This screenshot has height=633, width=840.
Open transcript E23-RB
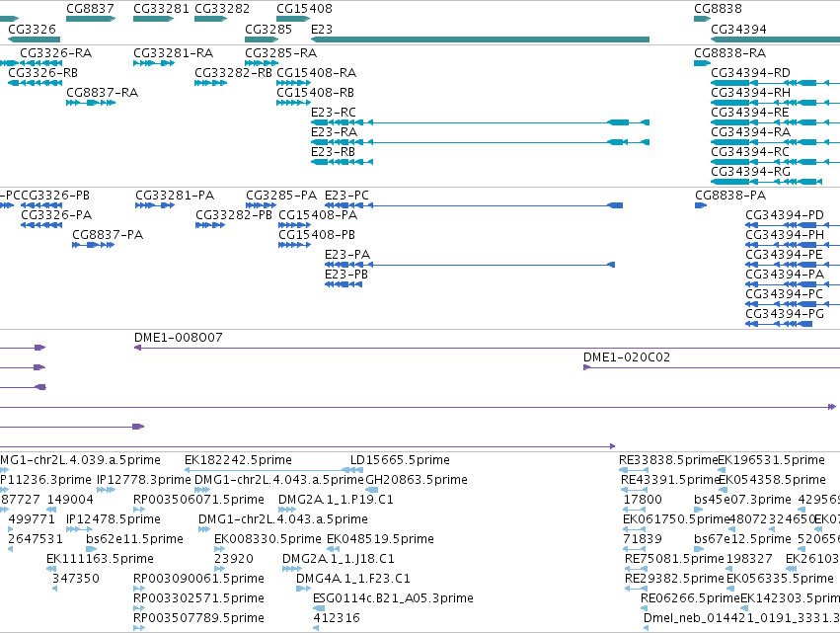pyautogui.click(x=333, y=152)
